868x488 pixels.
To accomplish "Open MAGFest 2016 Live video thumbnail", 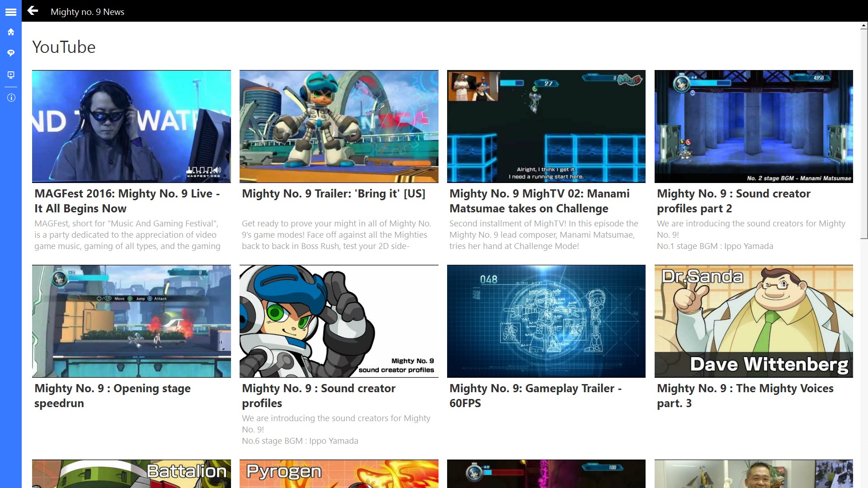I will click(x=131, y=126).
